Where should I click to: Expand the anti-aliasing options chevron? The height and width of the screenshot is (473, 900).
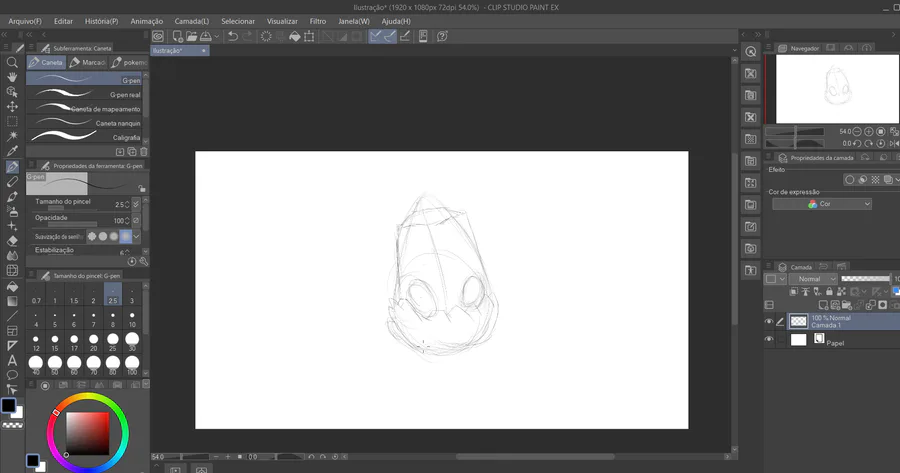[137, 236]
